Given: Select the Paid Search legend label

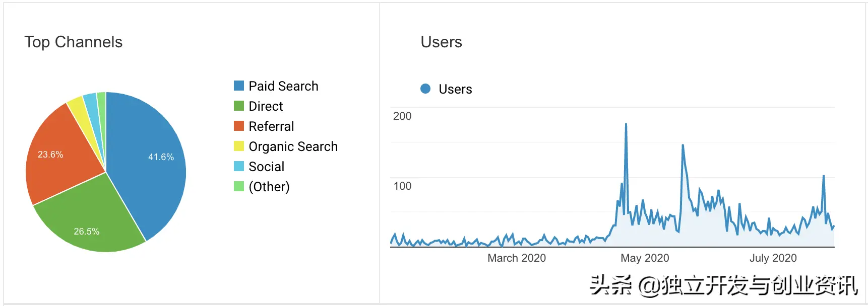Looking at the screenshot, I should click(283, 86).
